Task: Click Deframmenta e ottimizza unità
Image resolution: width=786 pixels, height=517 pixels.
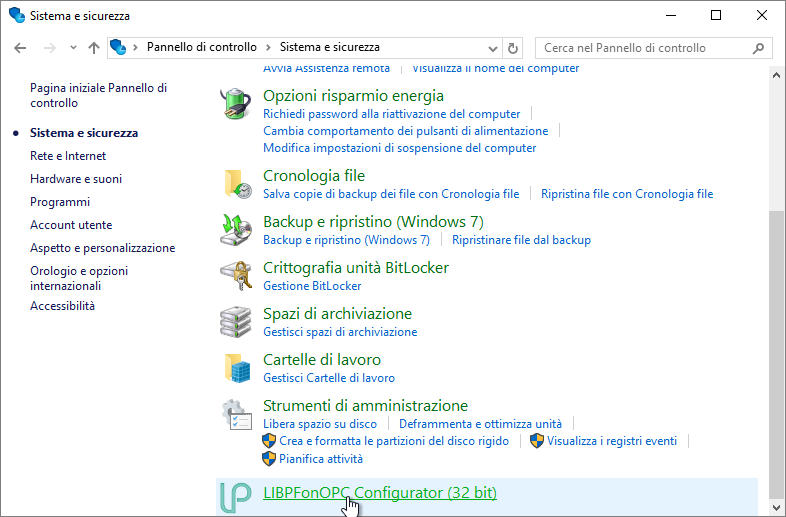Action: (480, 424)
